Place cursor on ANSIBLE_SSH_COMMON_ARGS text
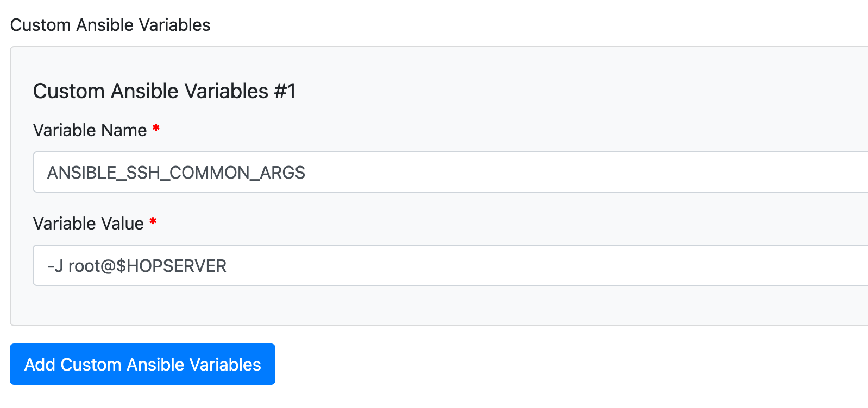 click(x=176, y=173)
